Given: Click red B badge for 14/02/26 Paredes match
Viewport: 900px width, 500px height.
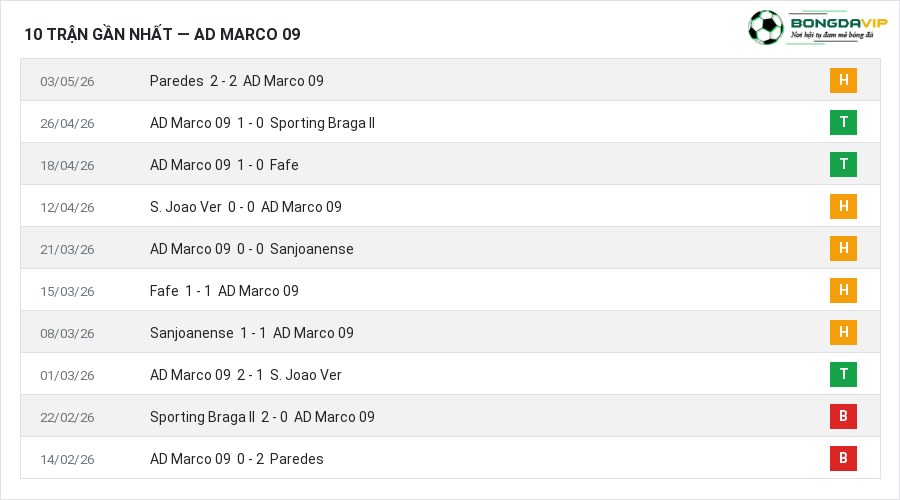Looking at the screenshot, I should coord(843,458).
